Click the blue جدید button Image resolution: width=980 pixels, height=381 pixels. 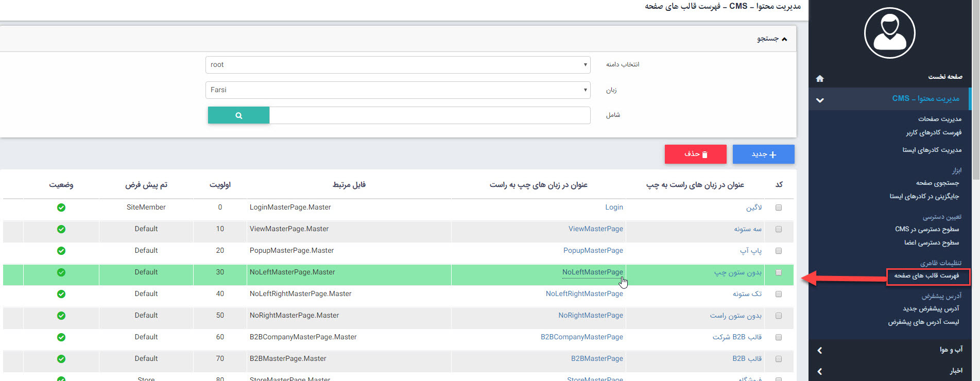point(763,154)
